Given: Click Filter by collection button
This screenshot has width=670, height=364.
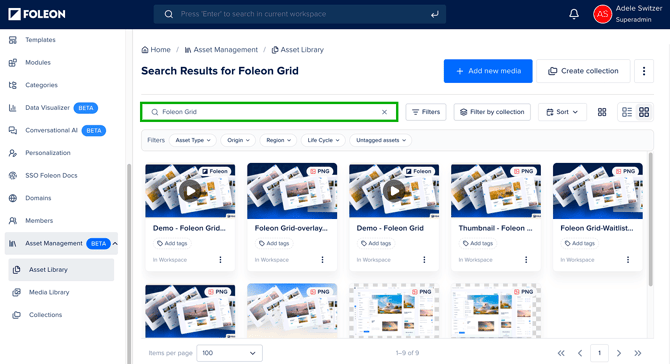Looking at the screenshot, I should click(492, 112).
